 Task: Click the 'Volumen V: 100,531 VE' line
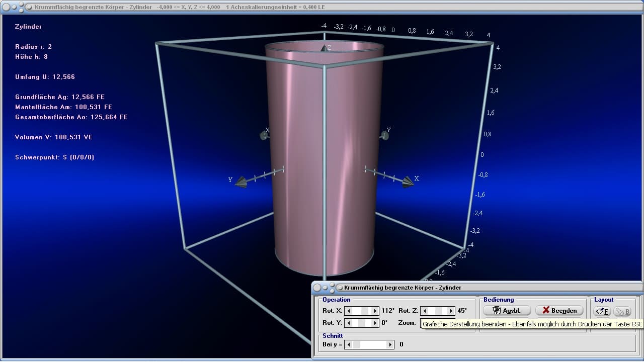tap(54, 137)
